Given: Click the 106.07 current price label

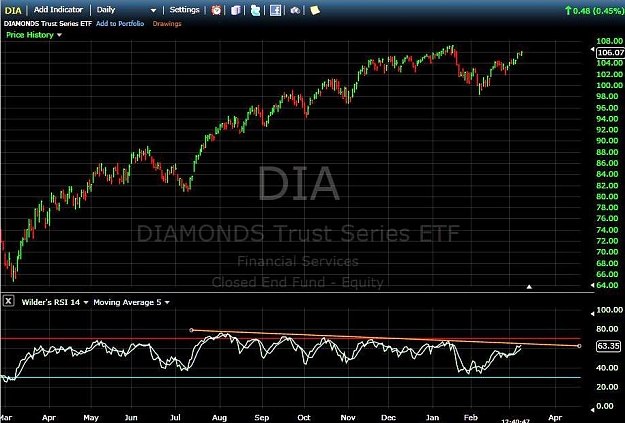Looking at the screenshot, I should click(610, 52).
